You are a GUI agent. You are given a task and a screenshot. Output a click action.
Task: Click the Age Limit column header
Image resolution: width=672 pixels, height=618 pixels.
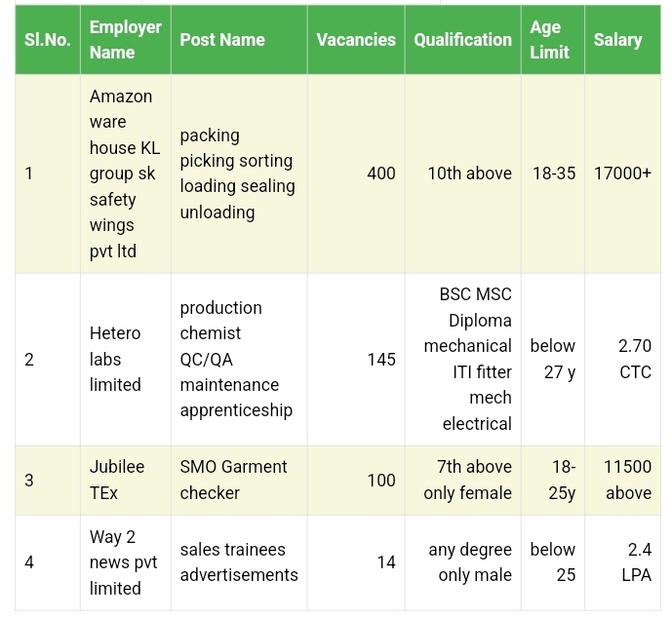point(552,40)
